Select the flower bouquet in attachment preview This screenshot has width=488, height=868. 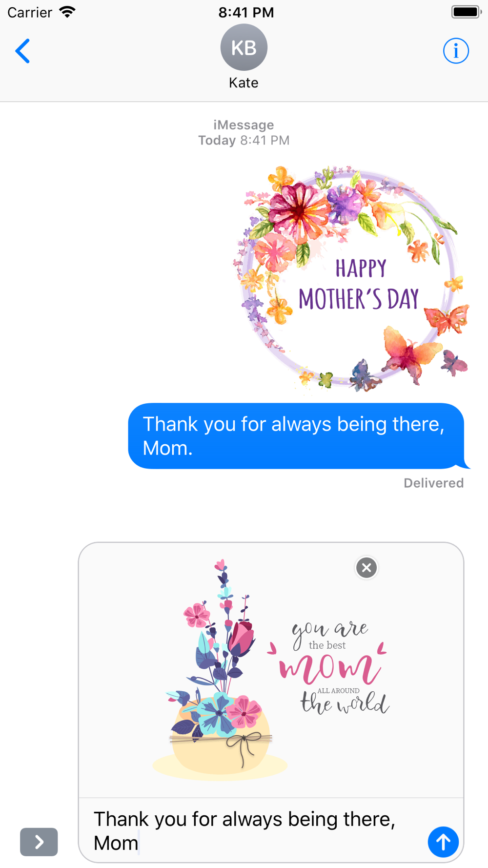coord(220,669)
